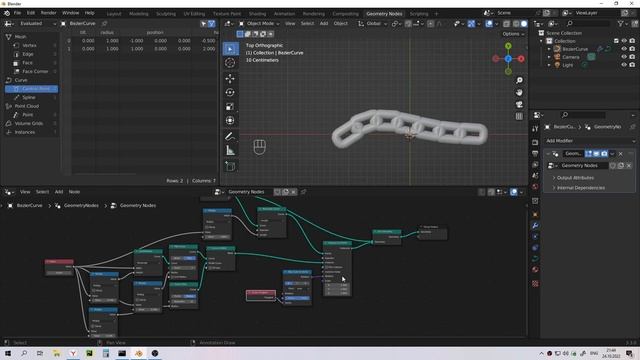Open the Options dropdown in viewport

click(x=513, y=34)
